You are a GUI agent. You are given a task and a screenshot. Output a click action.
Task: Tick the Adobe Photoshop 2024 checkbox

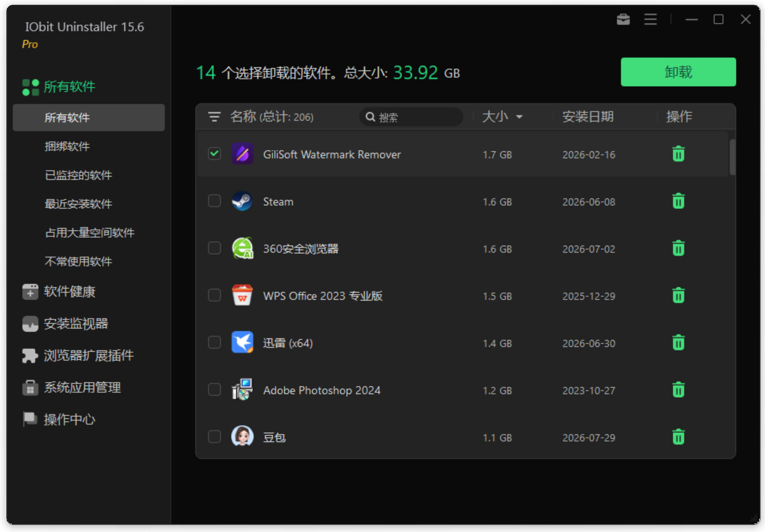(x=214, y=390)
